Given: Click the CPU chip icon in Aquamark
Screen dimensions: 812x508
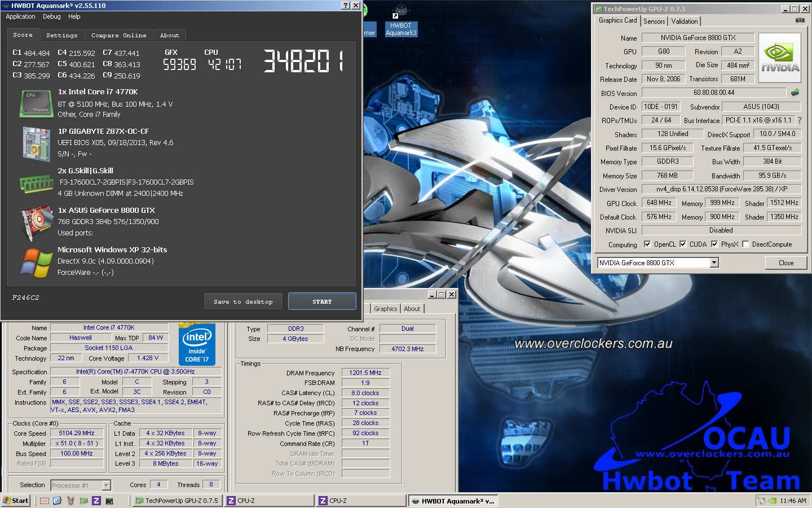Looking at the screenshot, I should pyautogui.click(x=37, y=104).
